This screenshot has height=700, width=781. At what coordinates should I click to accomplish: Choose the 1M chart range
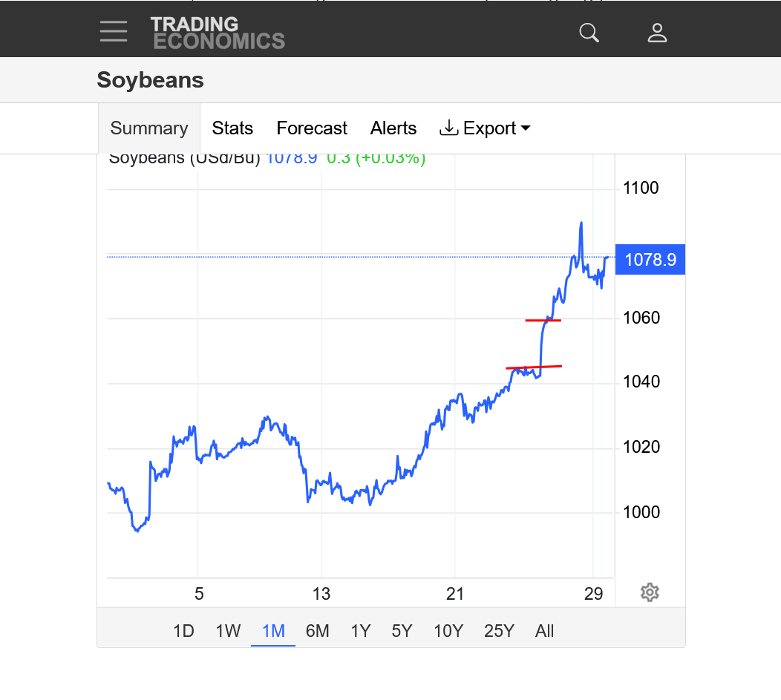(273, 631)
